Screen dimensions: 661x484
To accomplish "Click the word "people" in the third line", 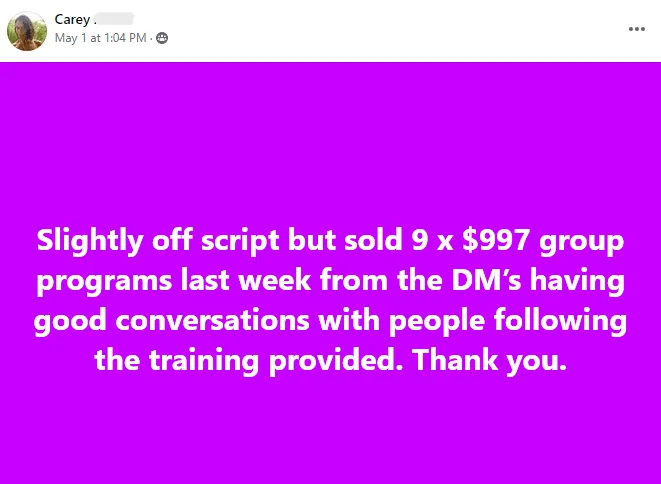I will pos(437,321).
